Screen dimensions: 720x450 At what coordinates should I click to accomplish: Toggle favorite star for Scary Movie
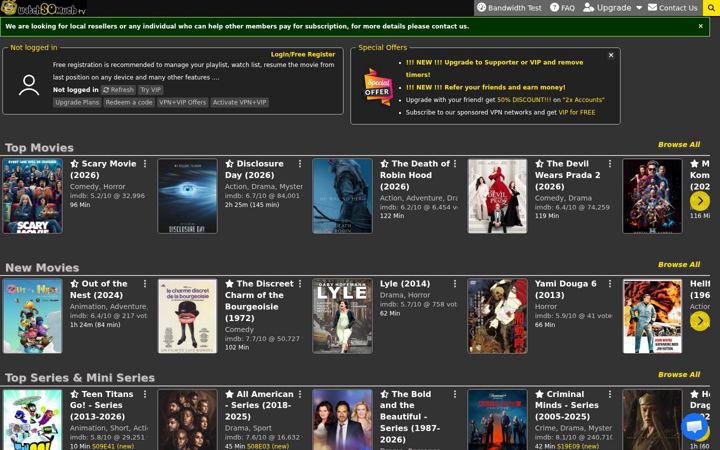74,164
